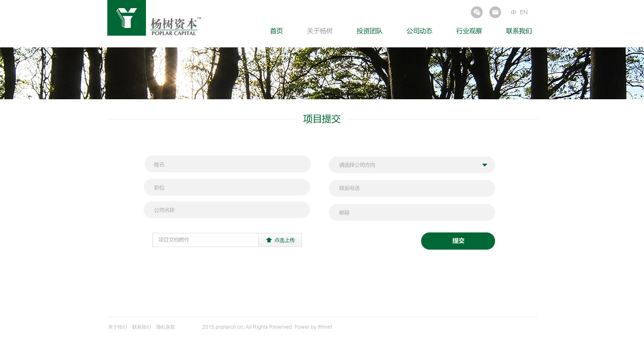Focus the 姓名 input field
644x342 pixels.
[228, 164]
